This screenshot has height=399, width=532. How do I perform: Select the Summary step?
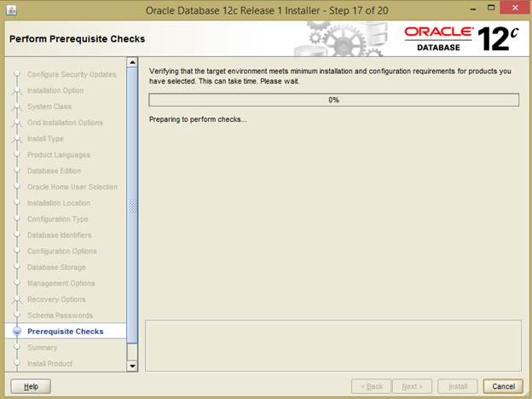click(42, 348)
